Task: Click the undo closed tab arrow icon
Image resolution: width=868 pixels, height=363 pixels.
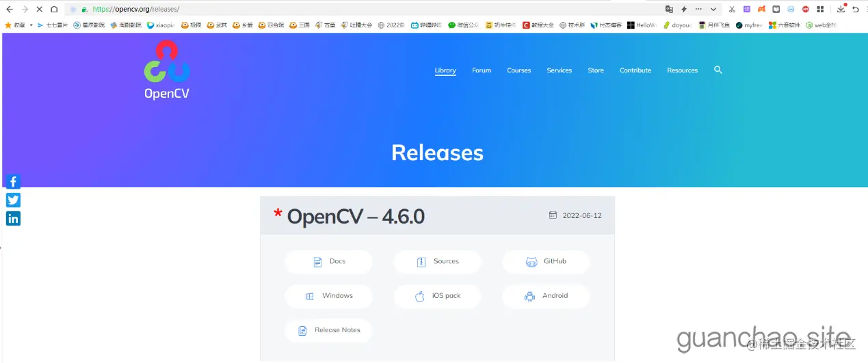Action: [855, 9]
